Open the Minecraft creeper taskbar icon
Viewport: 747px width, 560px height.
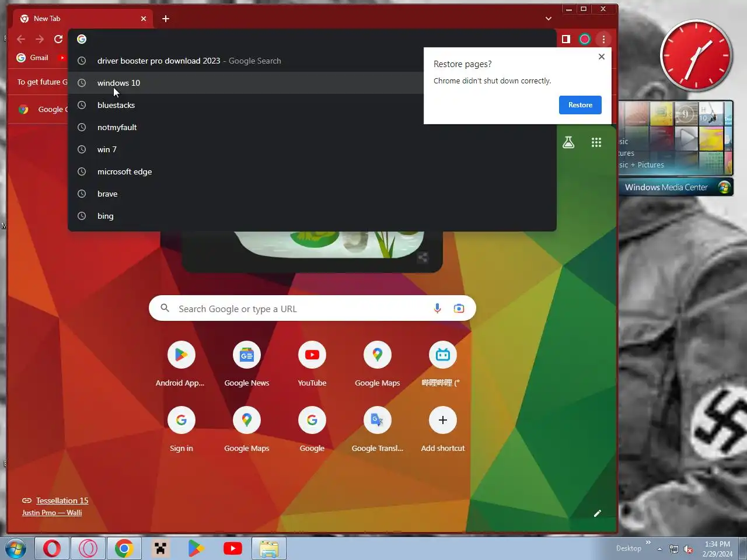coord(160,549)
